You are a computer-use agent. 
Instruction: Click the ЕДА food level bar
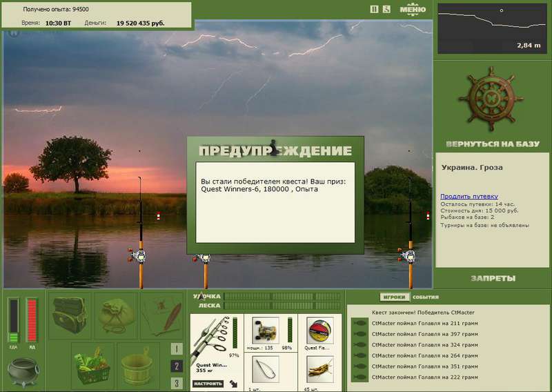(13, 320)
